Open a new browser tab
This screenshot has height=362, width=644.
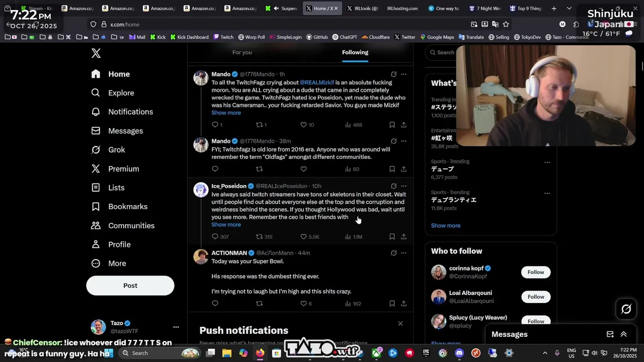tap(554, 8)
